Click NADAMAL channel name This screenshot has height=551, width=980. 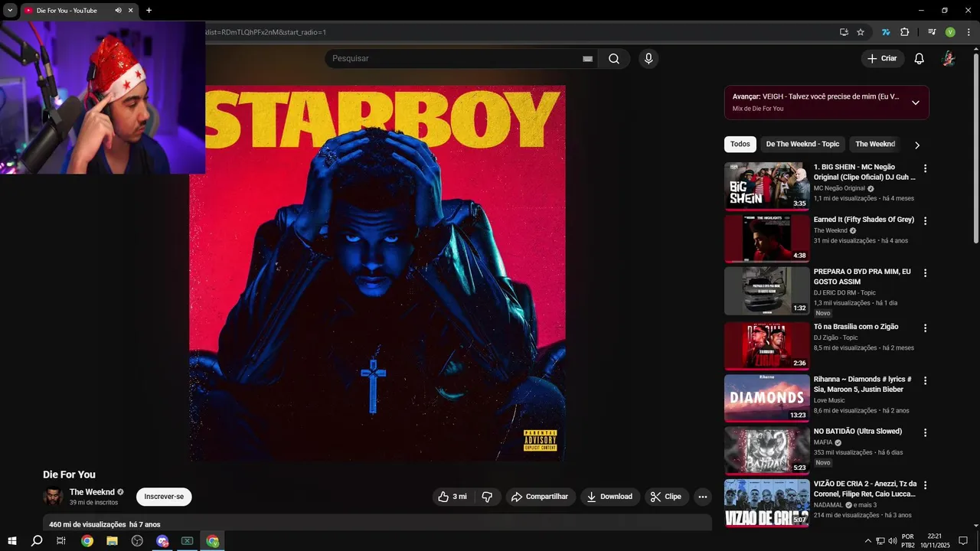pyautogui.click(x=828, y=505)
